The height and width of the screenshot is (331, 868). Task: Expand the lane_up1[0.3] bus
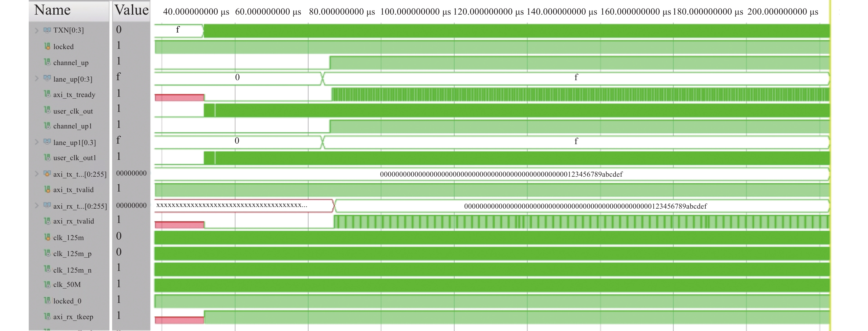click(x=37, y=142)
